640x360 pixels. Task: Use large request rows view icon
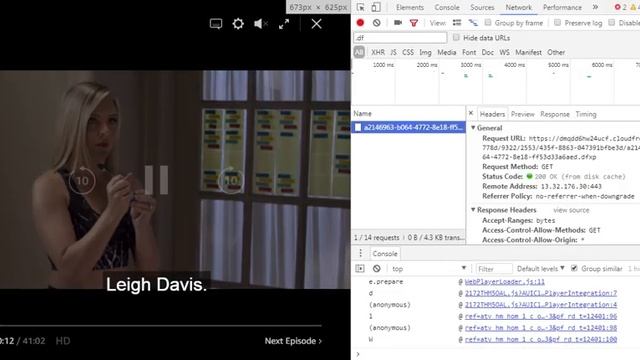pos(457,23)
